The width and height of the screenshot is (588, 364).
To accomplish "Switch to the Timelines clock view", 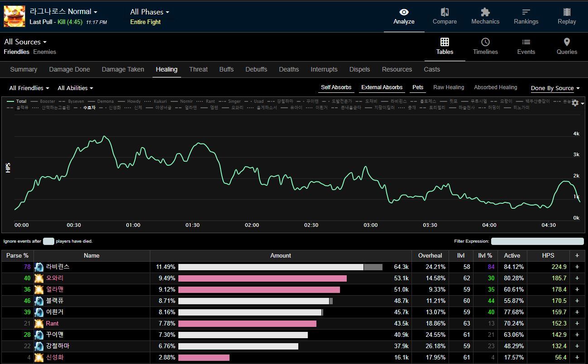I will tap(485, 47).
